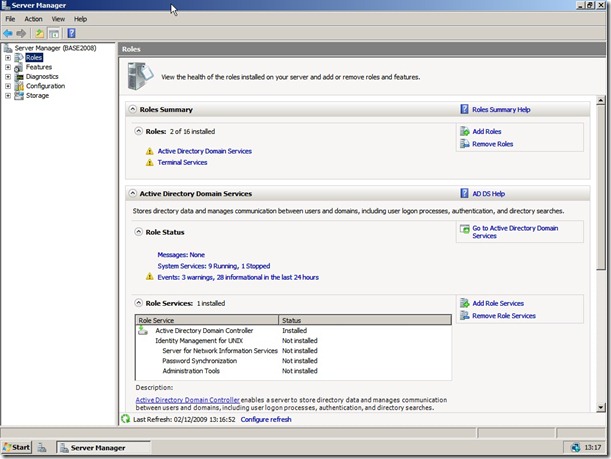This screenshot has width=611, height=459.
Task: Expand the Configuration tree node
Action: pyautogui.click(x=8, y=86)
